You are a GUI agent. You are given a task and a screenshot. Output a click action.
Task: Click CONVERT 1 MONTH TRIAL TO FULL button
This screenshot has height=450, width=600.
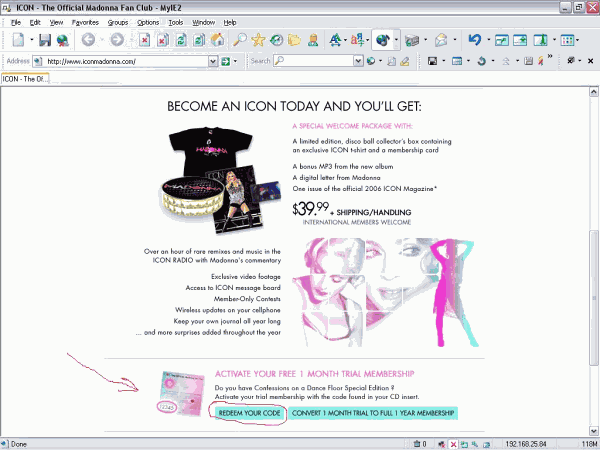coord(373,413)
